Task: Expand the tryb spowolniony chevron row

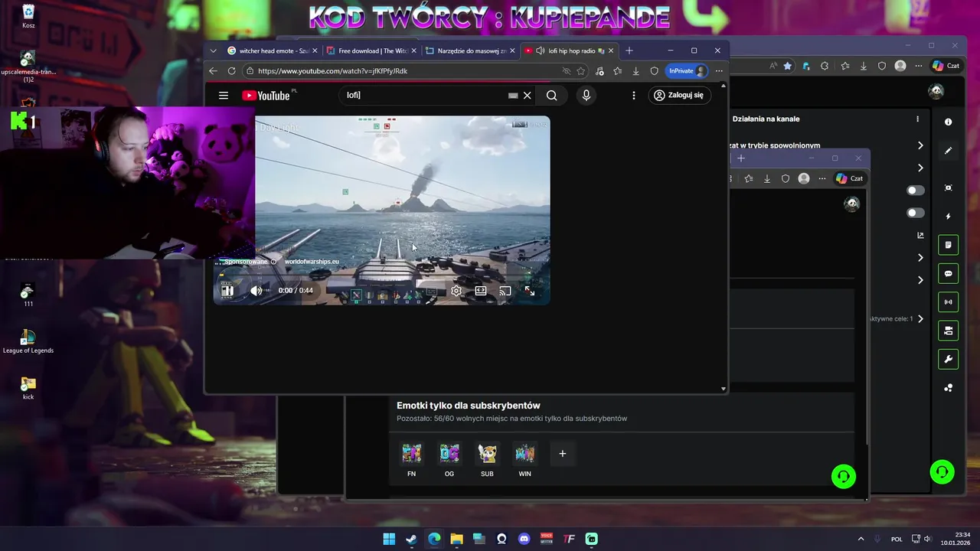Action: pyautogui.click(x=920, y=145)
